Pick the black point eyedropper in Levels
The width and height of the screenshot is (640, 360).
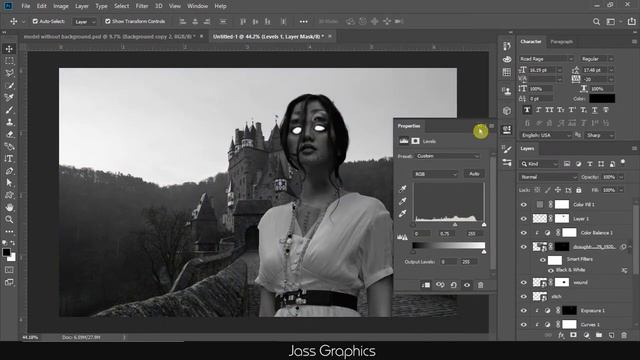coord(402,189)
